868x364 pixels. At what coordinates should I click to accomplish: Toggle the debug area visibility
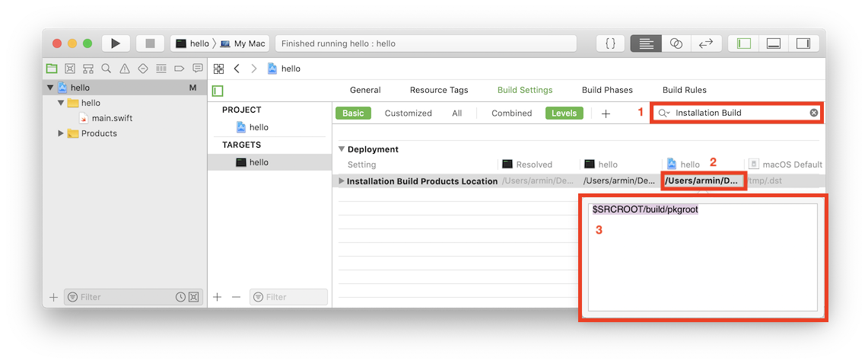tap(774, 43)
